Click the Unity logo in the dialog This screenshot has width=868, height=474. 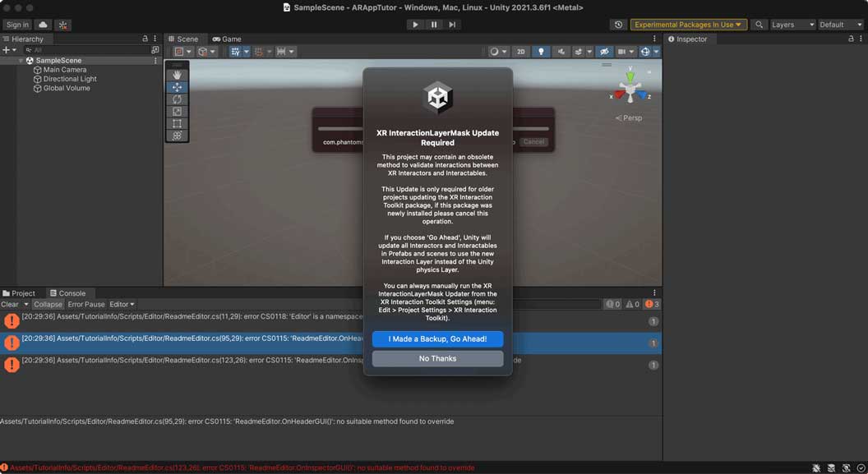coord(438,97)
